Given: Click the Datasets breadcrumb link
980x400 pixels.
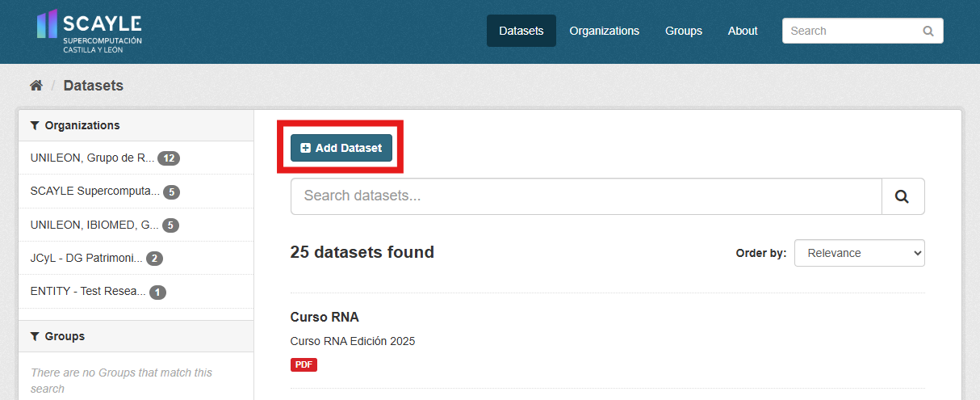Looking at the screenshot, I should coord(94,86).
